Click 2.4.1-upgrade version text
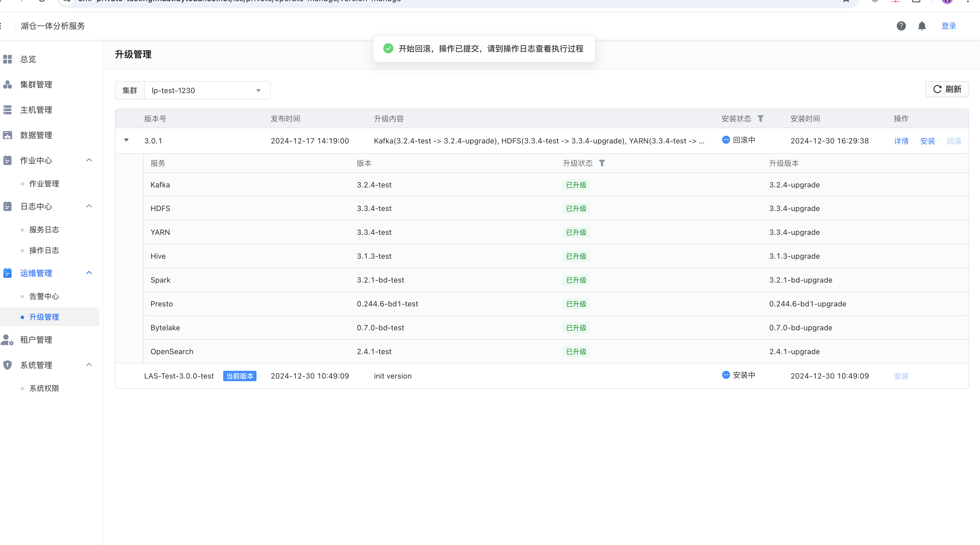The width and height of the screenshot is (980, 545). [x=794, y=352]
